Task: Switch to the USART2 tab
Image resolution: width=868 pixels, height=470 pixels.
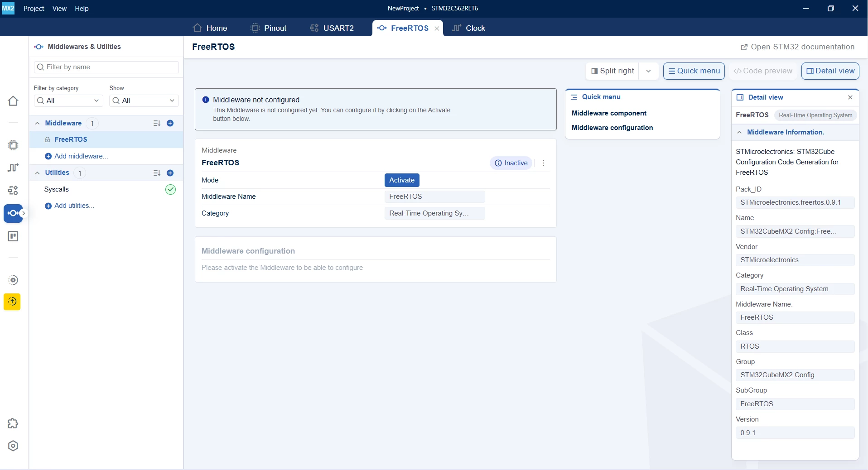Action: pos(332,28)
